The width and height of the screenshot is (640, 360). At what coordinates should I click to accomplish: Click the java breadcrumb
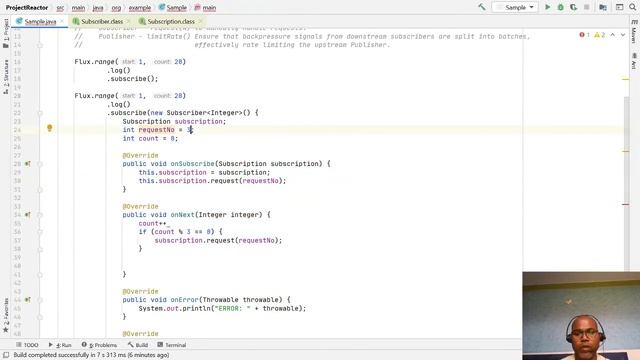point(98,8)
